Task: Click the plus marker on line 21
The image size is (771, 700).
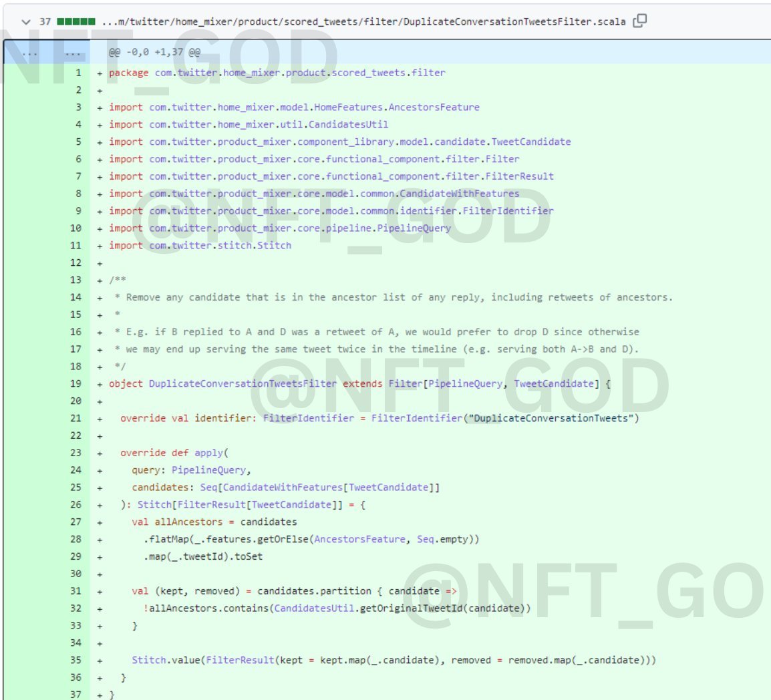Action: click(x=100, y=418)
